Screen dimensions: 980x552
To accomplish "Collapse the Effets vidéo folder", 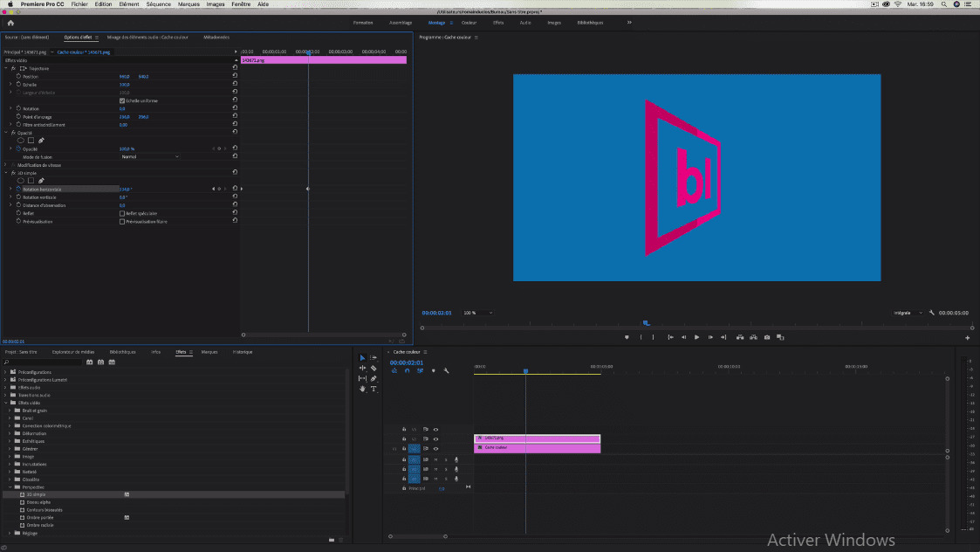I will click(5, 403).
